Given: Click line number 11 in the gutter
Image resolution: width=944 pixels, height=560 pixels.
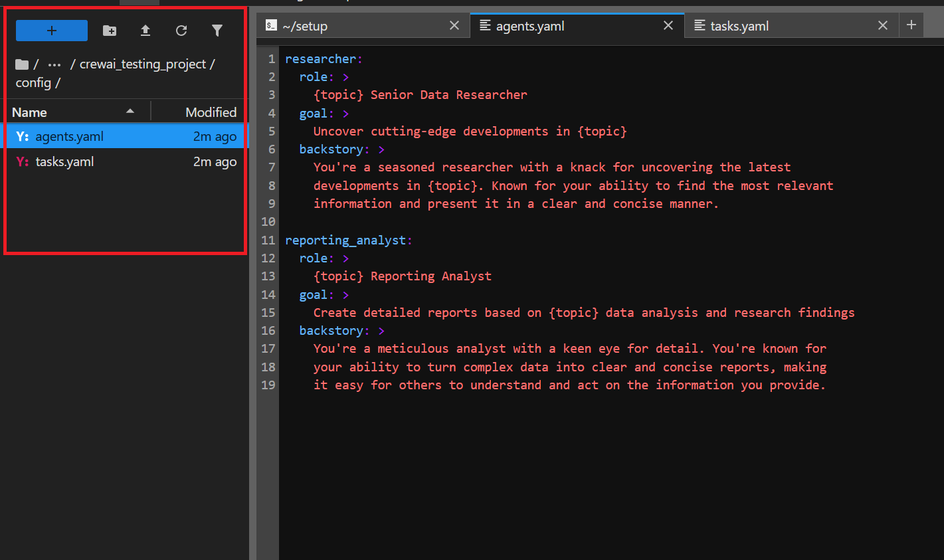Looking at the screenshot, I should [x=268, y=240].
